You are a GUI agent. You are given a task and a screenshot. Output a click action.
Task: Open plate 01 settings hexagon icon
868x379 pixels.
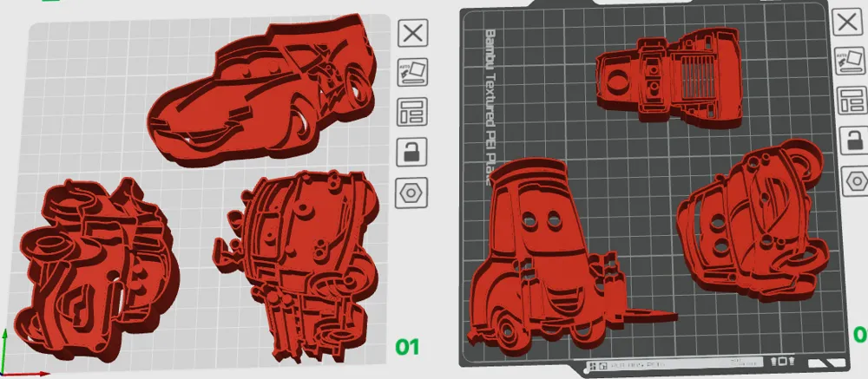tap(411, 193)
